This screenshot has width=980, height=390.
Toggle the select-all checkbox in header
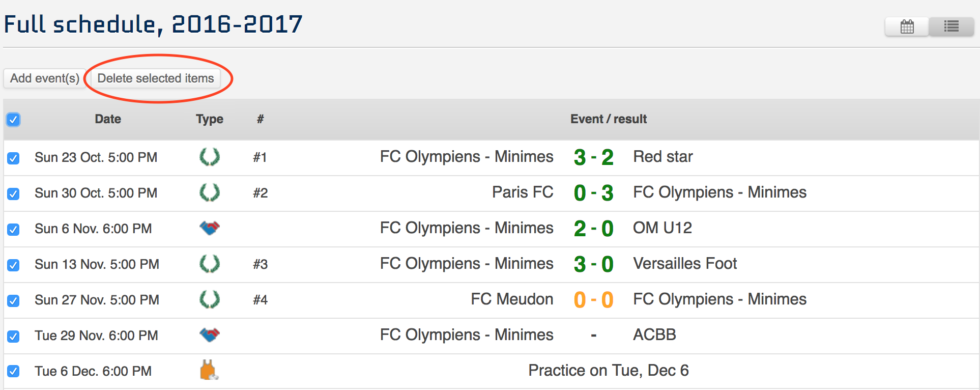[13, 120]
